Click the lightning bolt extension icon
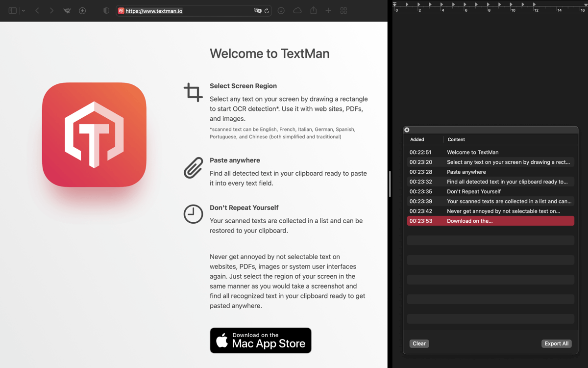Image resolution: width=588 pixels, height=368 pixels. pyautogui.click(x=82, y=10)
